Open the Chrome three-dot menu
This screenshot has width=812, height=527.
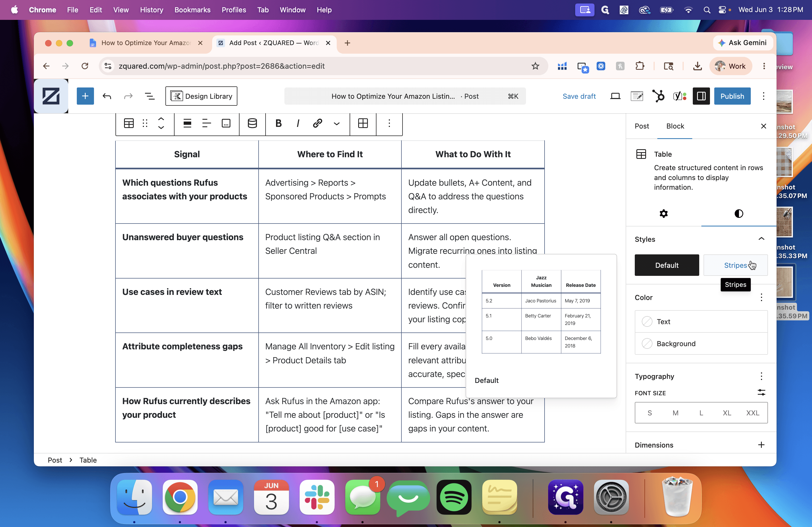coord(764,66)
